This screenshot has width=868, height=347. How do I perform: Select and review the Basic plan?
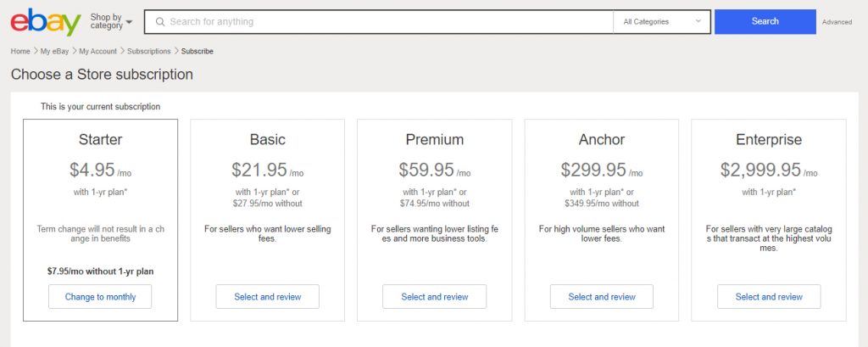(x=267, y=297)
